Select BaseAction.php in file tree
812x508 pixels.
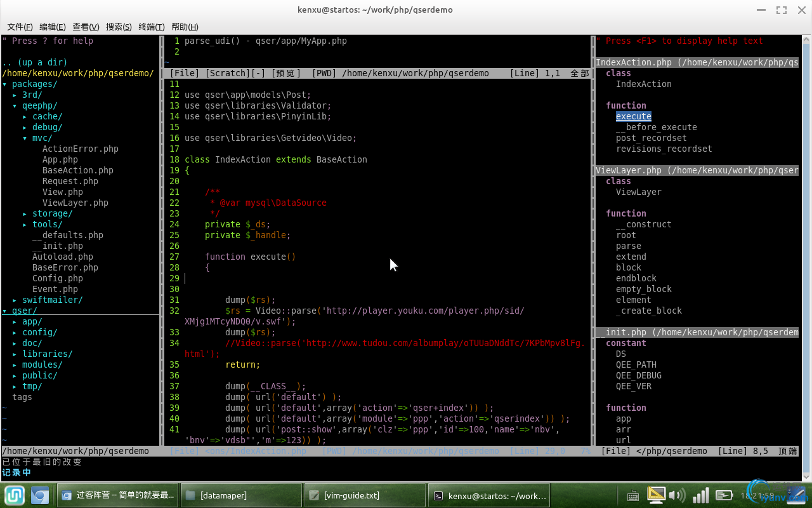(78, 170)
